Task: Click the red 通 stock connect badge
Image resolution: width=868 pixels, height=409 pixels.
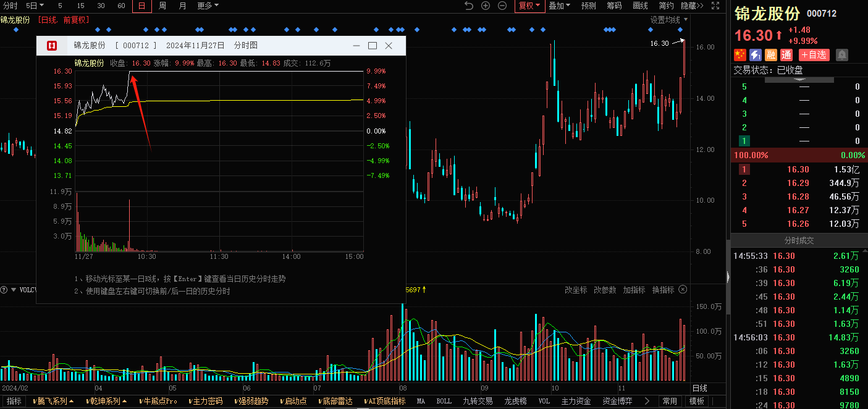Action: (x=786, y=55)
